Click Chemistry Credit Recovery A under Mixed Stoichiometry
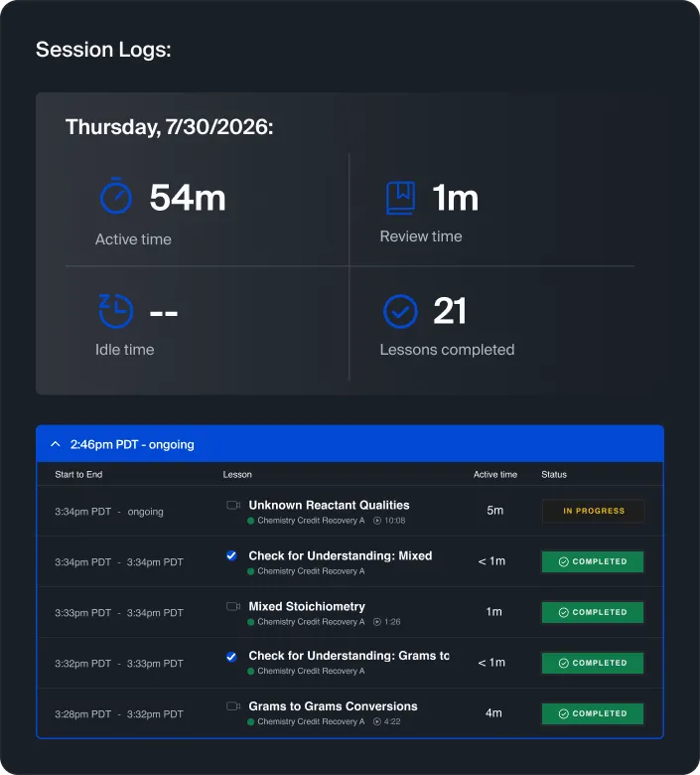The height and width of the screenshot is (775, 700). pyautogui.click(x=311, y=622)
